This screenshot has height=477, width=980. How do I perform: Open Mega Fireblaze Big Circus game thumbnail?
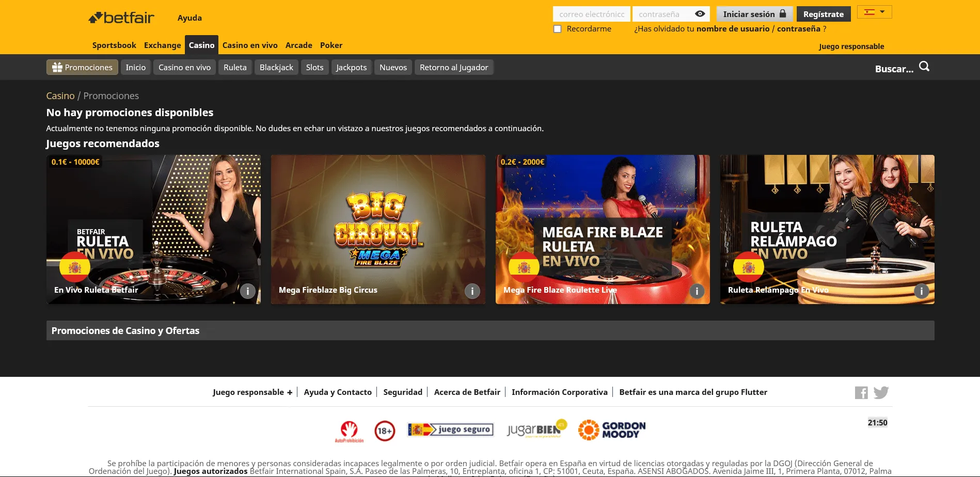(378, 229)
